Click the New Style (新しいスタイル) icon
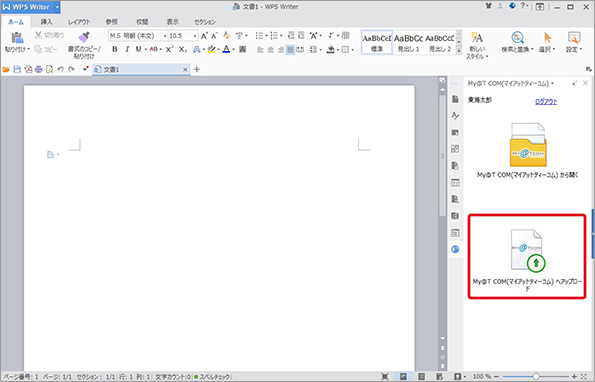This screenshot has height=382, width=595. pyautogui.click(x=477, y=38)
